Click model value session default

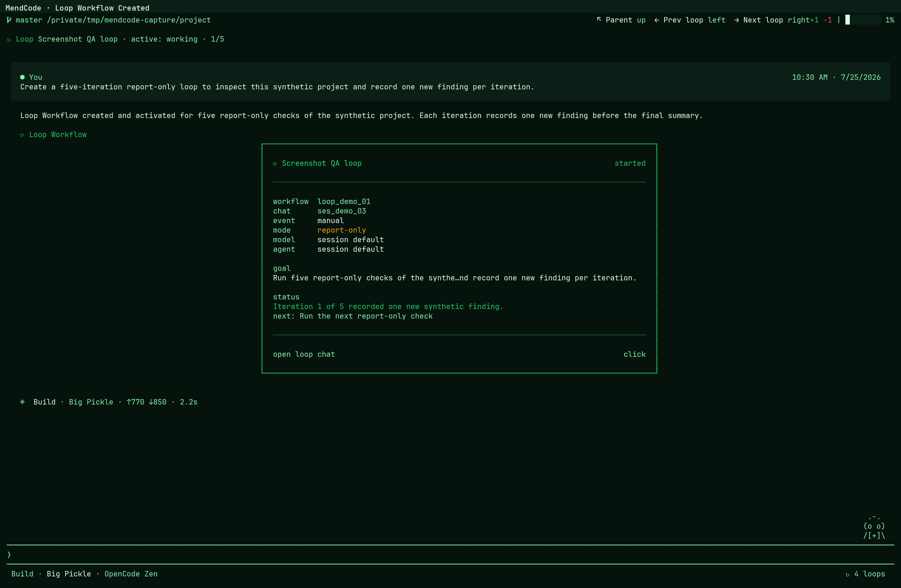(351, 240)
